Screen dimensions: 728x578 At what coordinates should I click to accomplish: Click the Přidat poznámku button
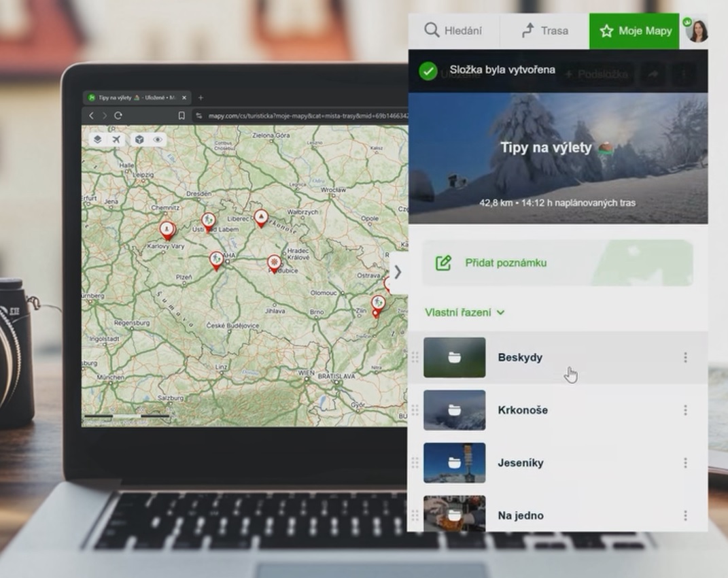[x=505, y=262]
